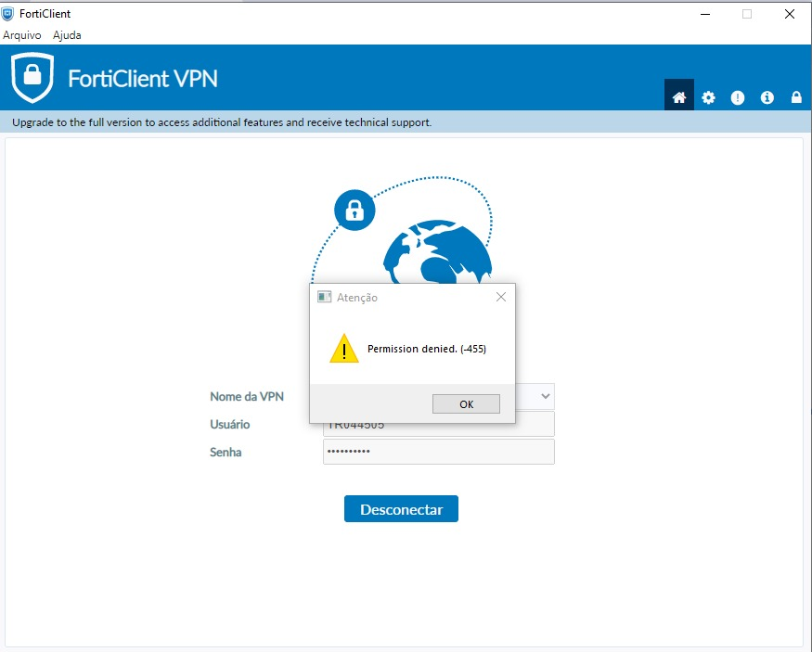Click the Senha label

pyautogui.click(x=226, y=453)
